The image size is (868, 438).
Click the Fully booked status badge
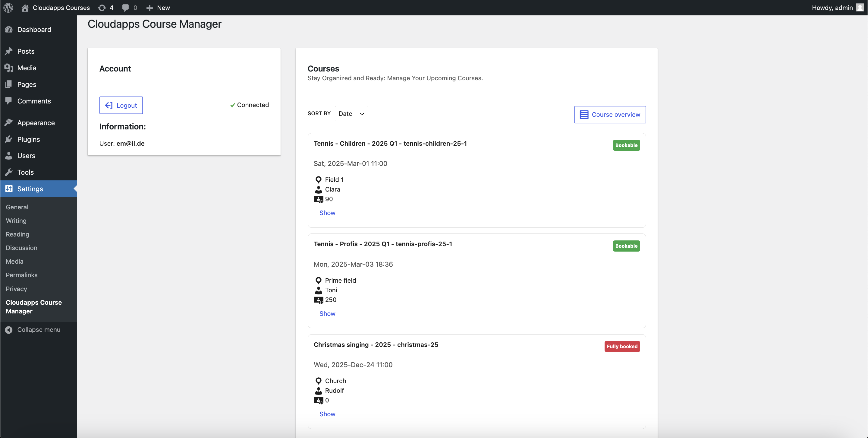(622, 346)
